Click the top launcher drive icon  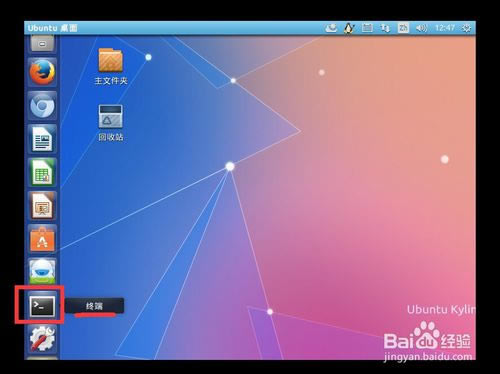click(42, 44)
